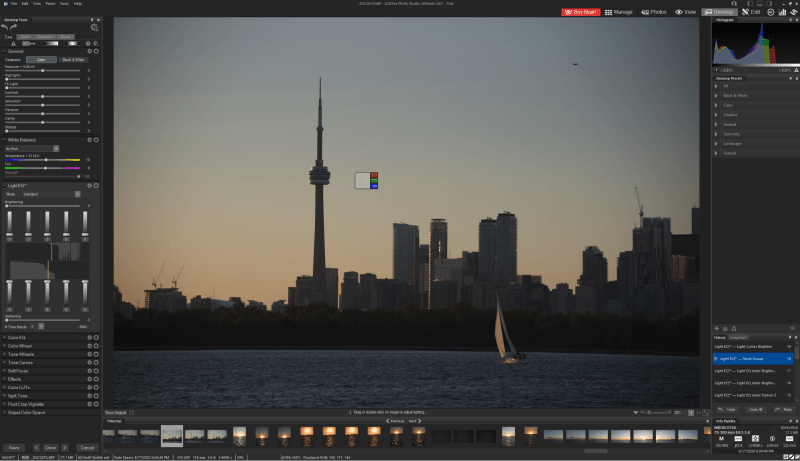Collapse the General group
The width and height of the screenshot is (800, 461).
click(5, 52)
